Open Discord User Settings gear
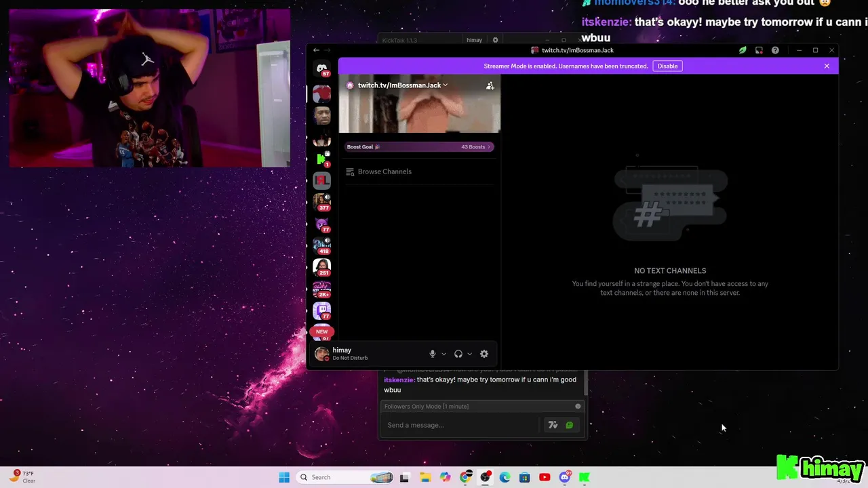 [484, 354]
